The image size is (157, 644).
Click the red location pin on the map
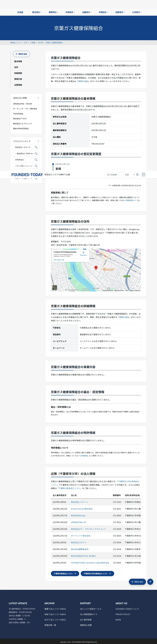point(96,268)
